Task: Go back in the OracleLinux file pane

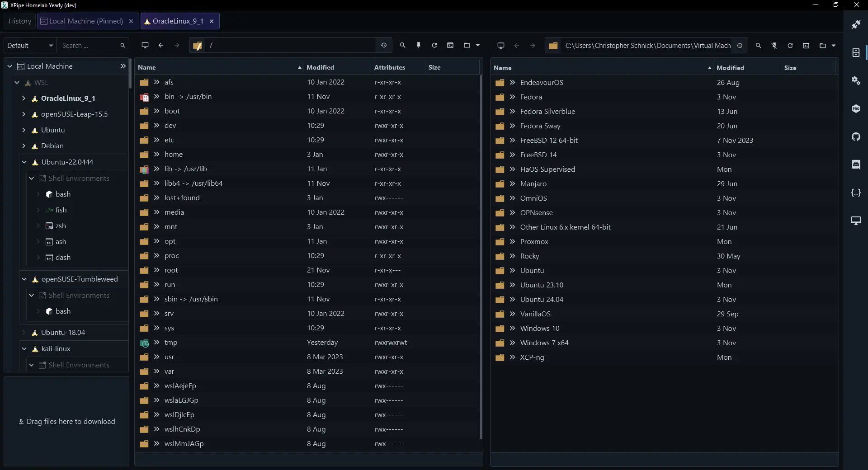Action: 161,45
